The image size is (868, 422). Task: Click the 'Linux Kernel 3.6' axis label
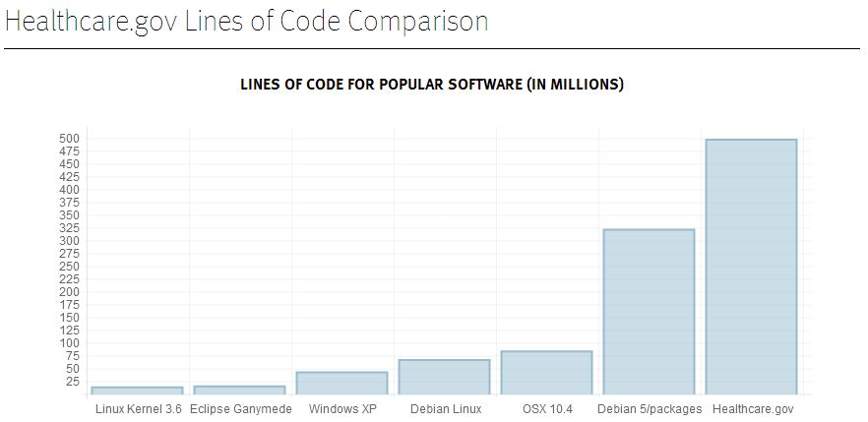pos(139,410)
